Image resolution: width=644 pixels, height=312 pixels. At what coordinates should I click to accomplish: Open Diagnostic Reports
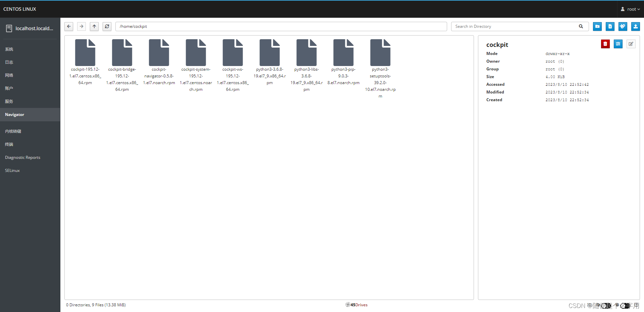click(22, 157)
